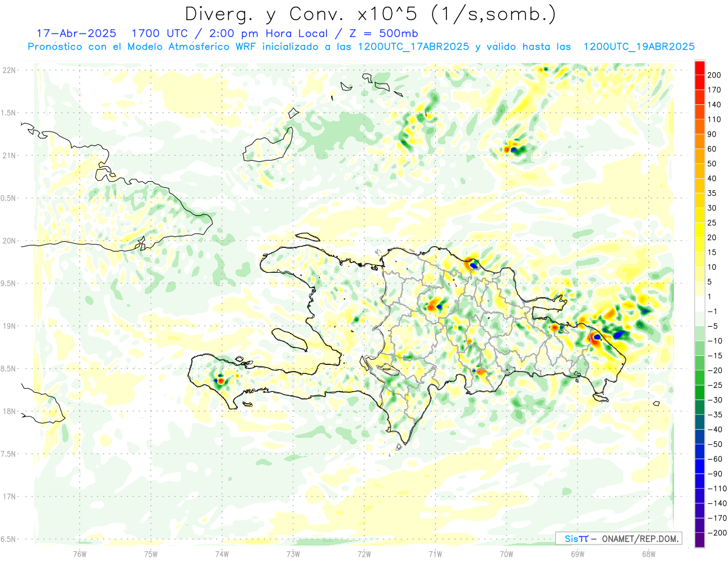This screenshot has height=562, width=728.
Task: Click the '-40' colorbar value
Action: (716, 430)
